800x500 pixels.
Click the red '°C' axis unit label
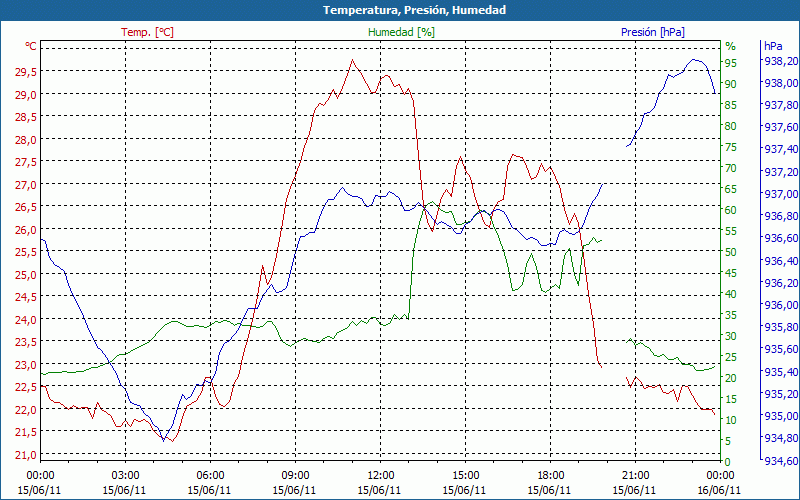click(31, 46)
